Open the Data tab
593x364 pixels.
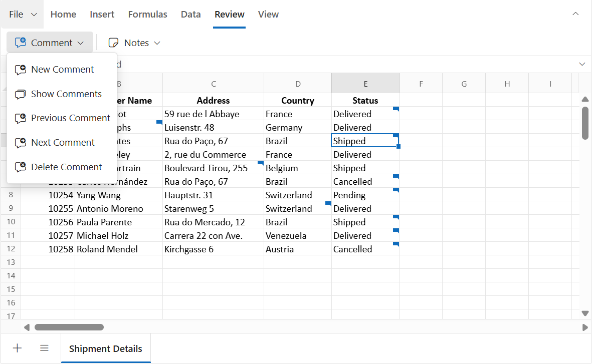coord(190,15)
